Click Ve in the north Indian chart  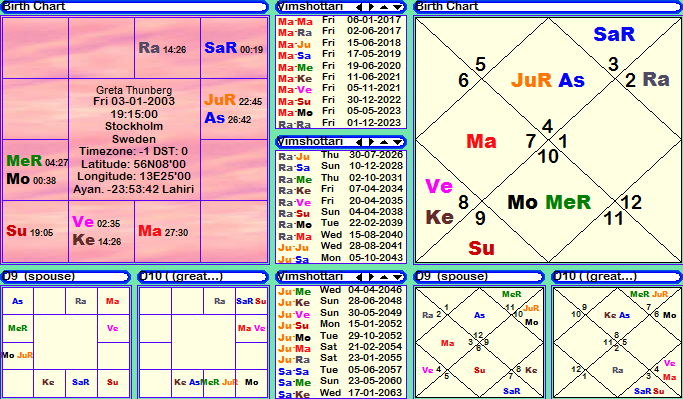(x=439, y=186)
